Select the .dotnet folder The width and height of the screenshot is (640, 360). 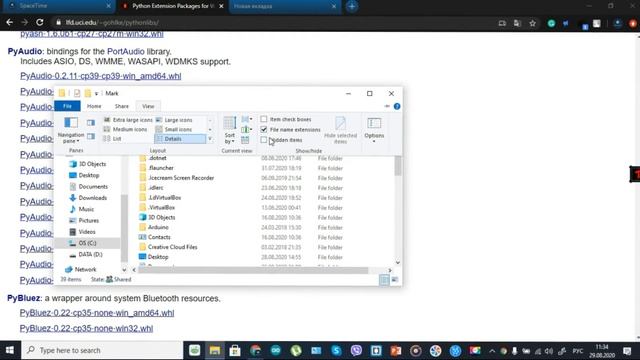click(x=153, y=158)
